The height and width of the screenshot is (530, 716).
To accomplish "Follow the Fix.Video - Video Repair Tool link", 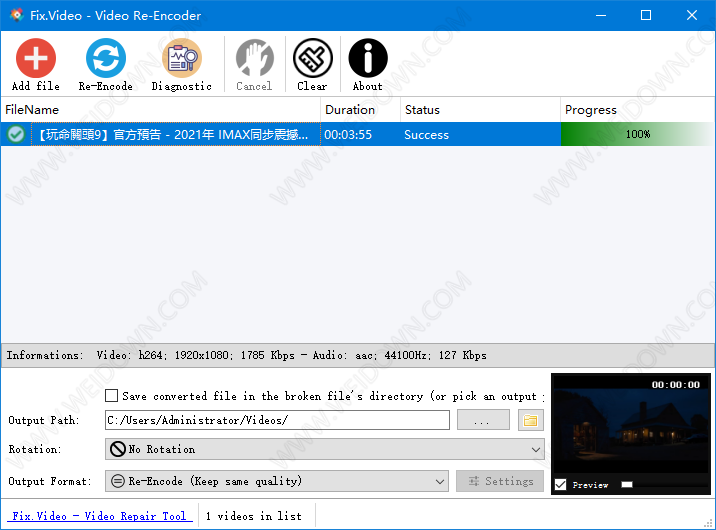I will coord(100,516).
